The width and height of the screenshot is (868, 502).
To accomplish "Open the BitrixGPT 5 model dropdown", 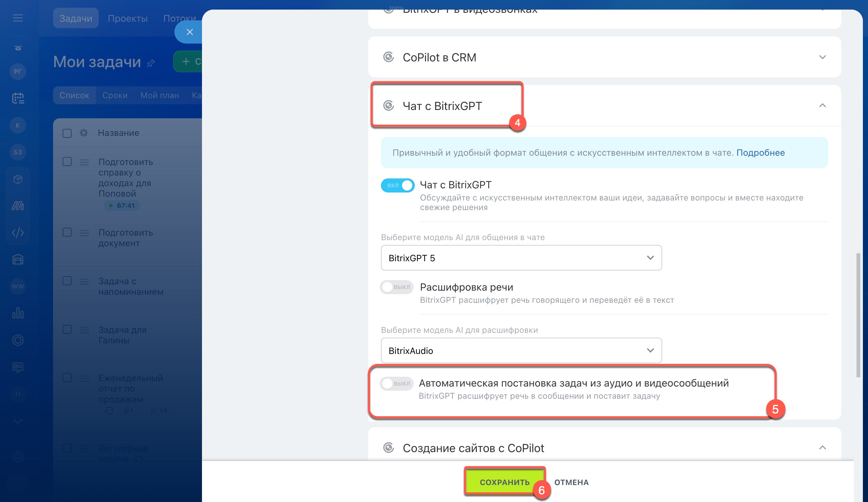I will pyautogui.click(x=521, y=258).
